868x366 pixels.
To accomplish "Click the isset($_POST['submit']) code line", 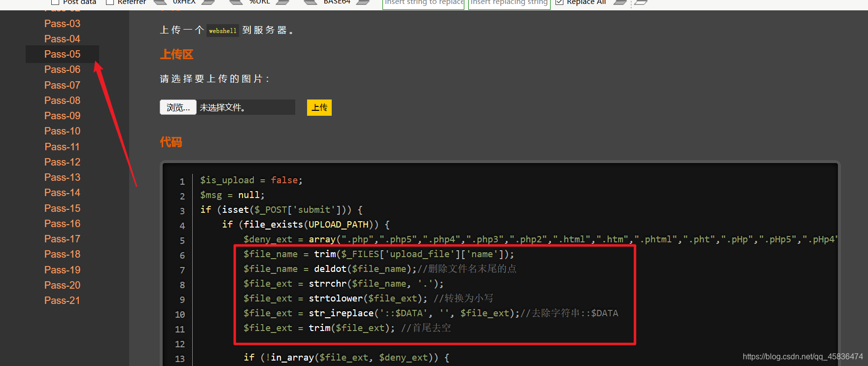I will coord(281,210).
